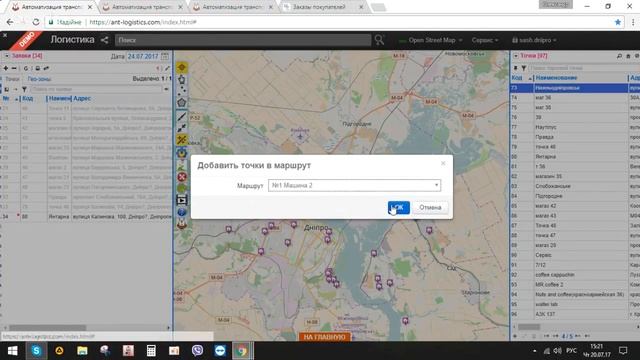The image size is (640, 360).
Task: Click the search icon in Точки panel header
Action: click(619, 56)
